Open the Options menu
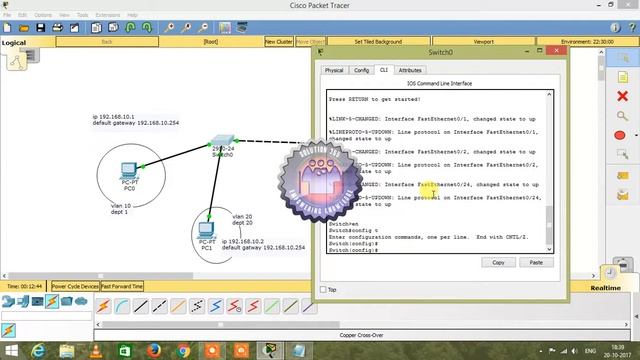The image size is (640, 360). click(x=43, y=15)
